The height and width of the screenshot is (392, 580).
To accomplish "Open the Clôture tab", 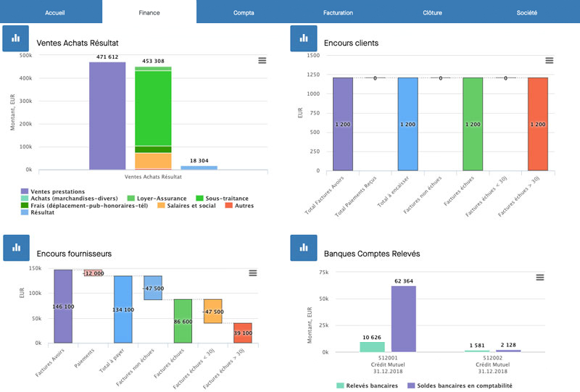I will pyautogui.click(x=432, y=12).
